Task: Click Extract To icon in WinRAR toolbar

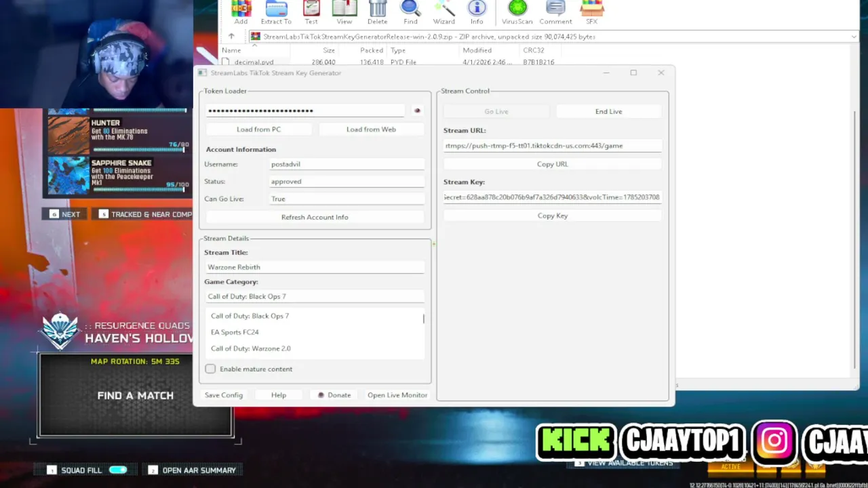Action: tap(276, 12)
